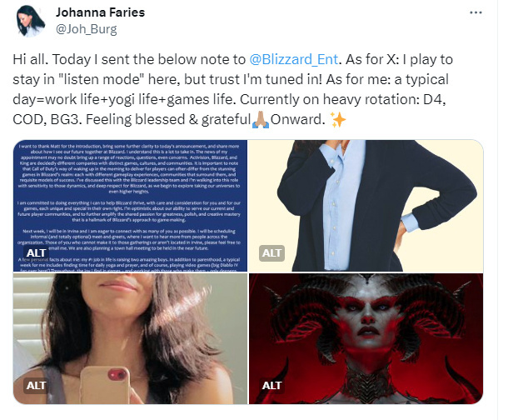
Task: Click Johanna Faries' profile avatar
Action: pos(31,21)
